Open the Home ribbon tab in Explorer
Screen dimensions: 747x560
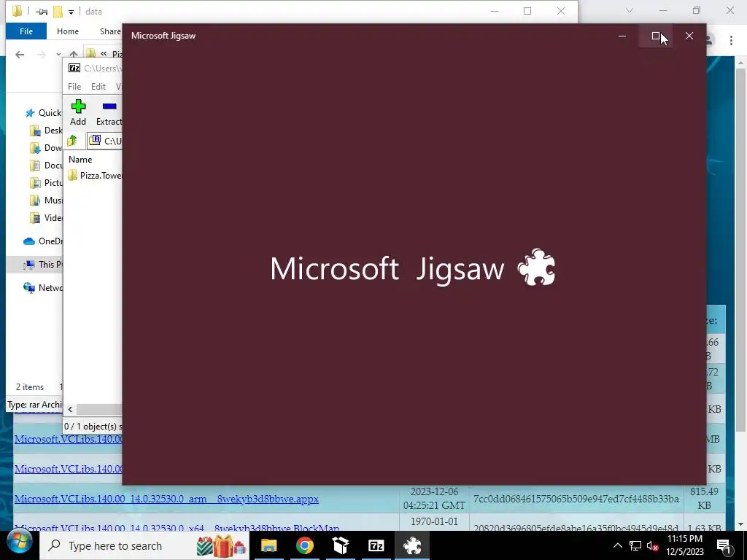coord(68,31)
